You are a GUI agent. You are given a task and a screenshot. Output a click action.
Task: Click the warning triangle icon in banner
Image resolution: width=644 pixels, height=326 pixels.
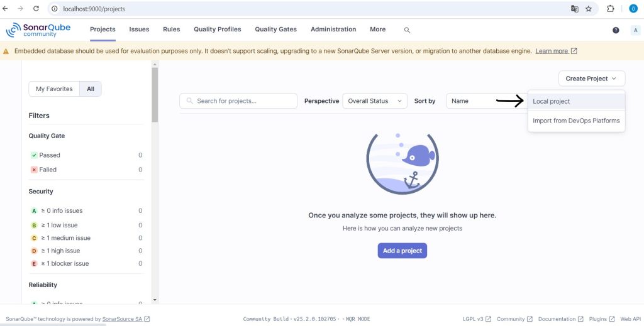[x=6, y=52]
